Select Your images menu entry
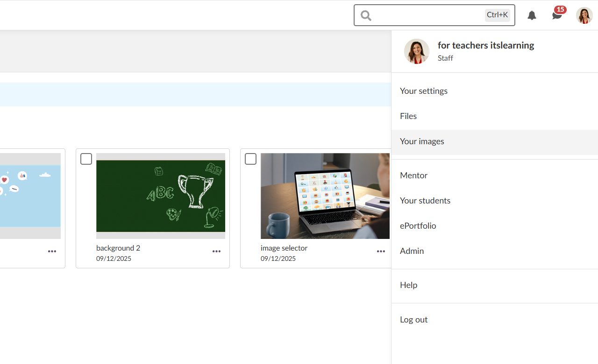Viewport: 598px width, 364px height. [x=422, y=141]
